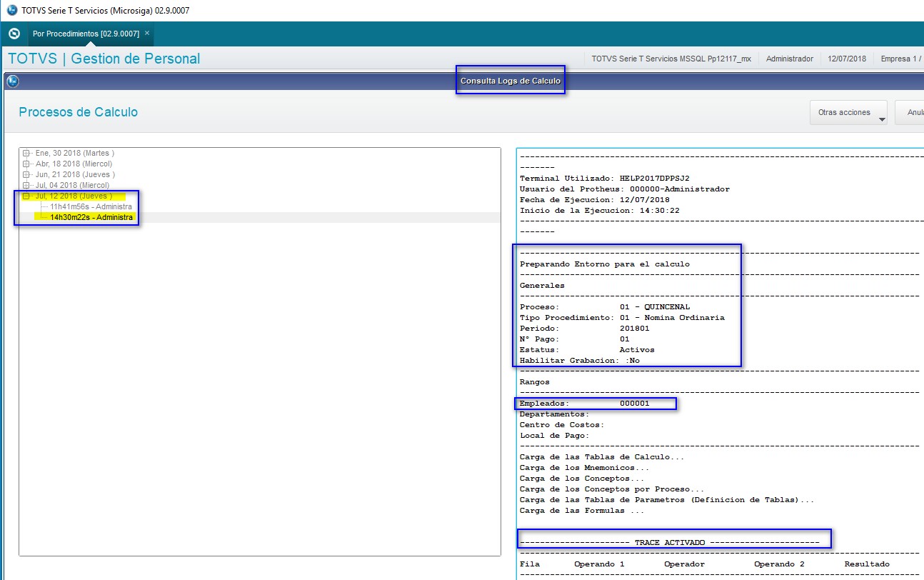This screenshot has height=580, width=924.
Task: Click the Administrador user label in the header
Action: [x=790, y=59]
